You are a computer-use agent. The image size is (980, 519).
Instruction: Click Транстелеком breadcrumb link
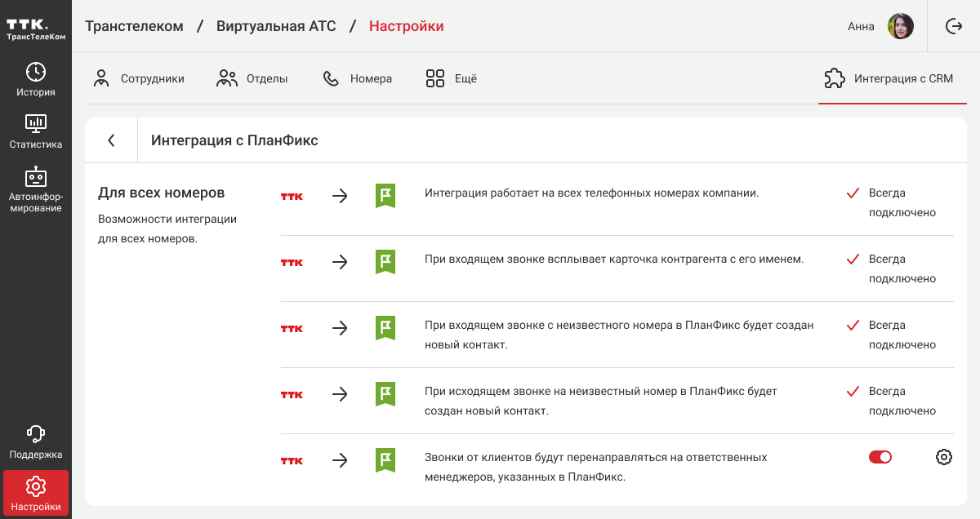tap(134, 26)
